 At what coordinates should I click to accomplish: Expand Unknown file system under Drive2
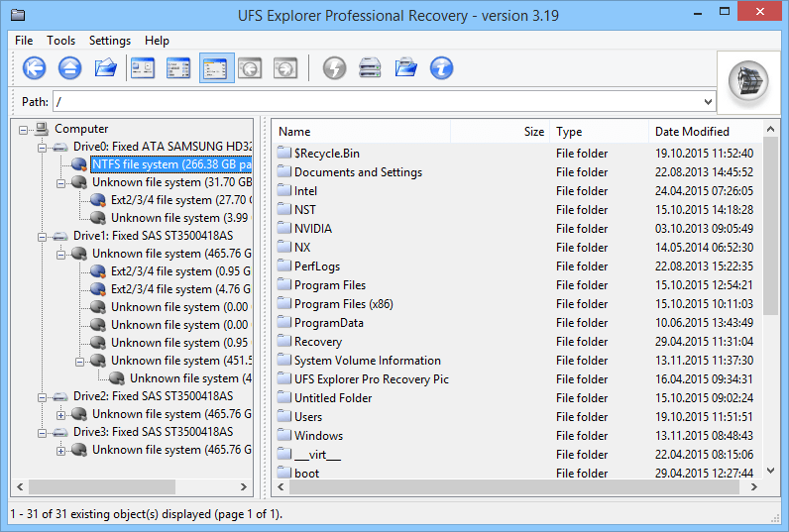tap(61, 414)
